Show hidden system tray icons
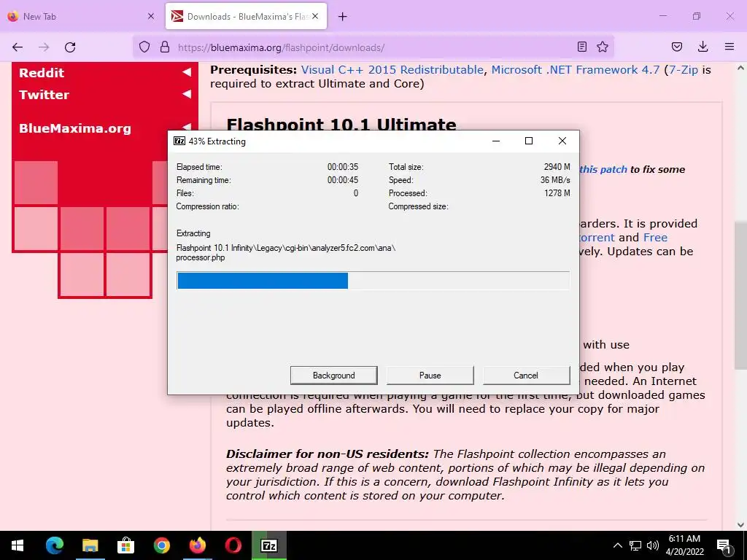Screen dimensions: 747x560 click(617, 545)
